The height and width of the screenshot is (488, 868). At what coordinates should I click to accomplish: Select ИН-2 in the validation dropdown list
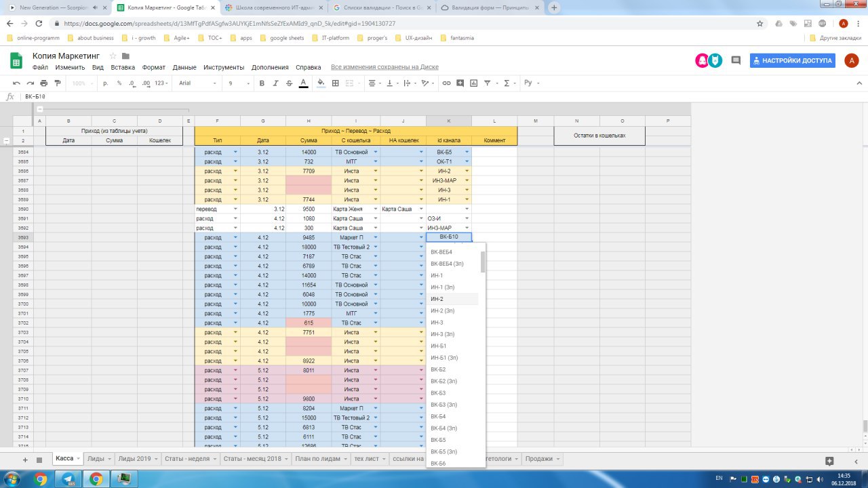click(x=453, y=299)
